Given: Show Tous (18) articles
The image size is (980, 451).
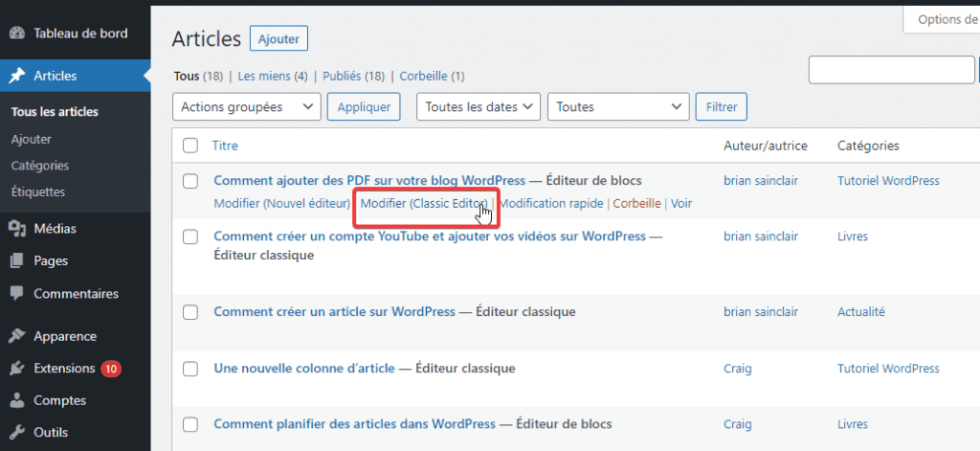Looking at the screenshot, I should click(199, 77).
